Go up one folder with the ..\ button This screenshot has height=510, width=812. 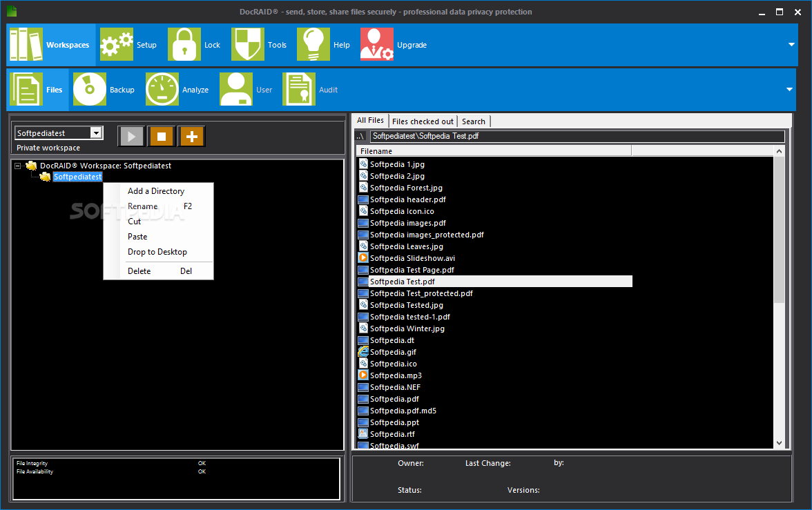361,136
